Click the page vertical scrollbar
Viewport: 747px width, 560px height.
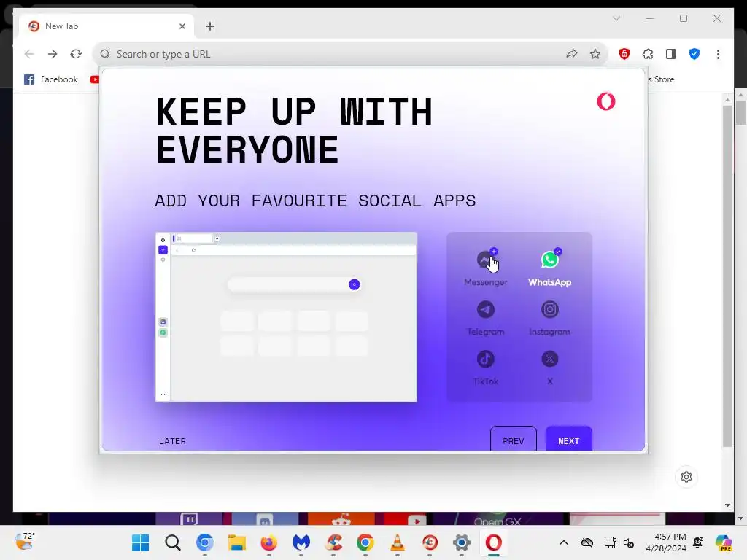(727, 276)
